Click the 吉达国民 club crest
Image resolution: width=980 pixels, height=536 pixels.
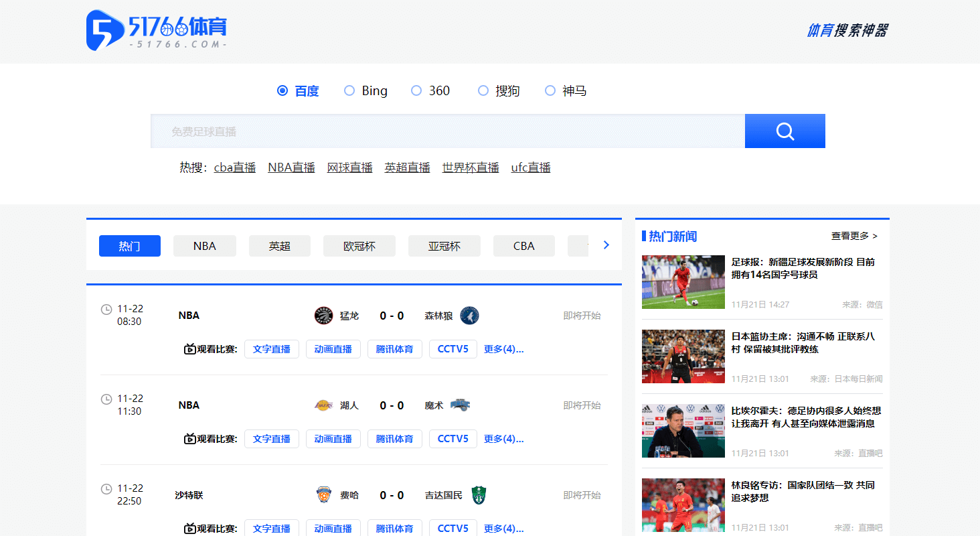[x=478, y=495]
